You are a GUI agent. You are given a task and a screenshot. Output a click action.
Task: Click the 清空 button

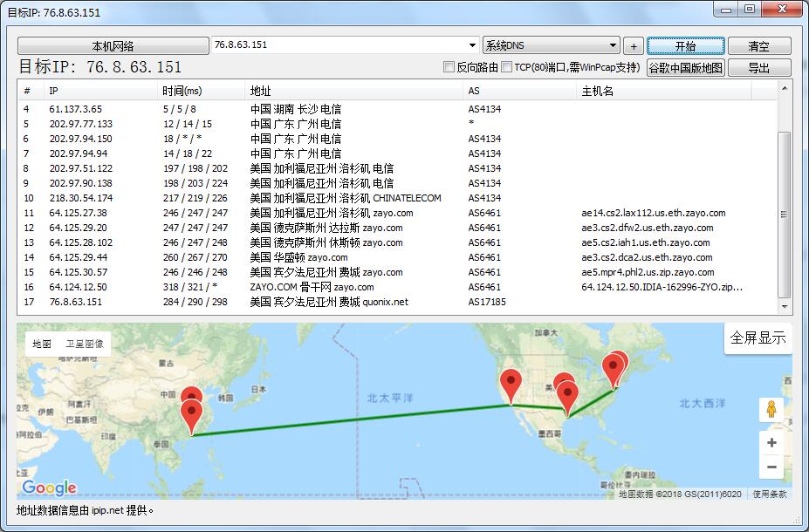click(758, 46)
